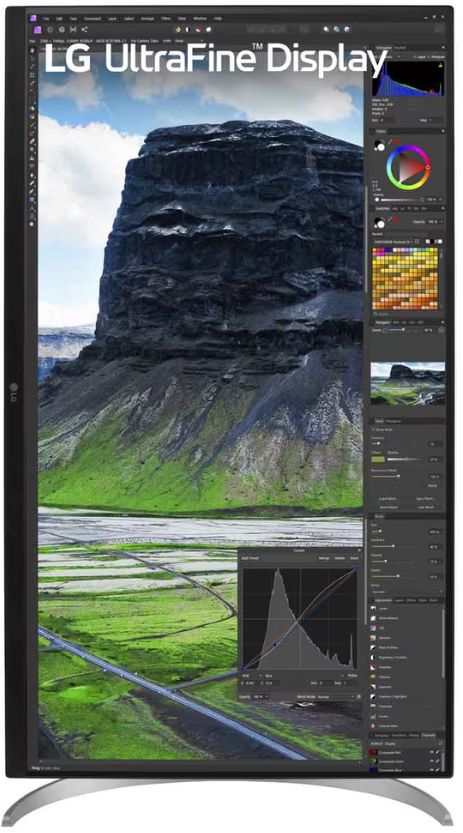The image size is (463, 833).
Task: Click the color wheel in Colour panel
Action: [x=408, y=168]
